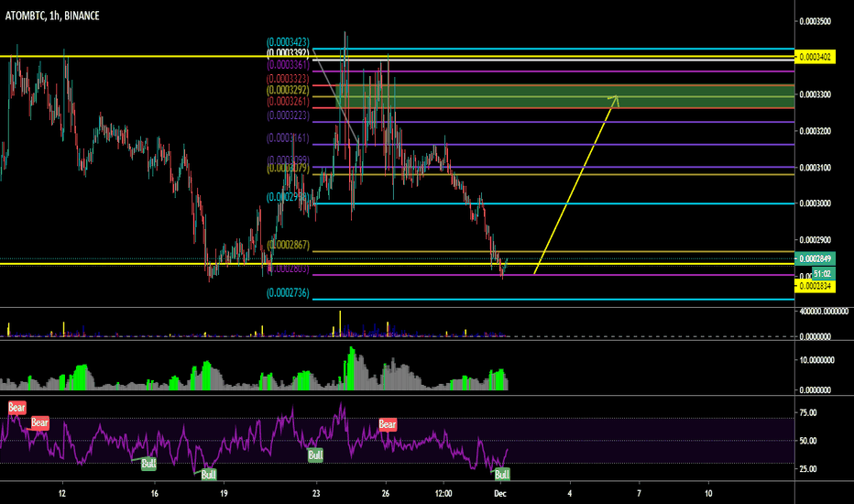This screenshot has width=854, height=504.
Task: Click the 25.00 RSI axis value
Action: (x=807, y=468)
